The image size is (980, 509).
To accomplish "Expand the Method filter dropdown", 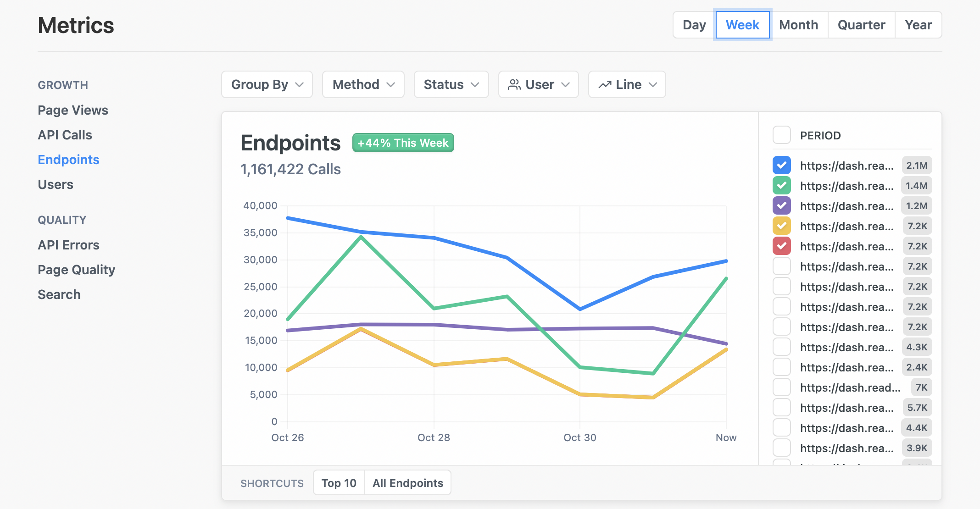I will click(363, 84).
